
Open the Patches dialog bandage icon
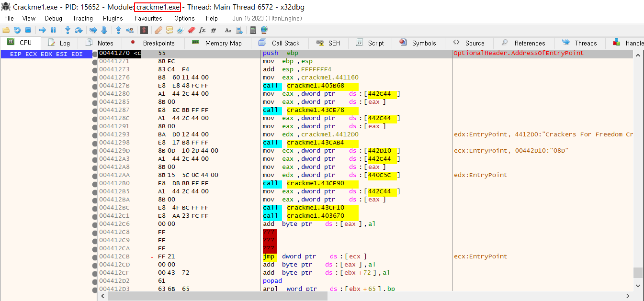coord(158,30)
